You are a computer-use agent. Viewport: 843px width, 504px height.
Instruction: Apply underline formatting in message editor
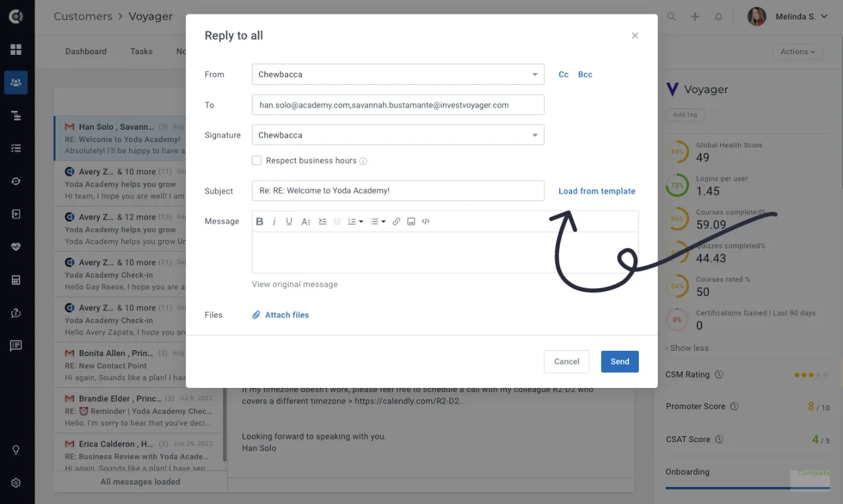tap(289, 222)
